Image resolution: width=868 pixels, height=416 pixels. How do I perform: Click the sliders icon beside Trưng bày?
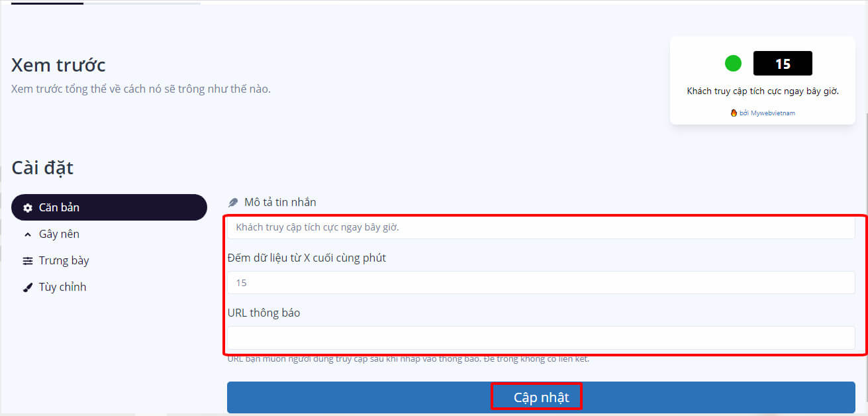click(27, 261)
